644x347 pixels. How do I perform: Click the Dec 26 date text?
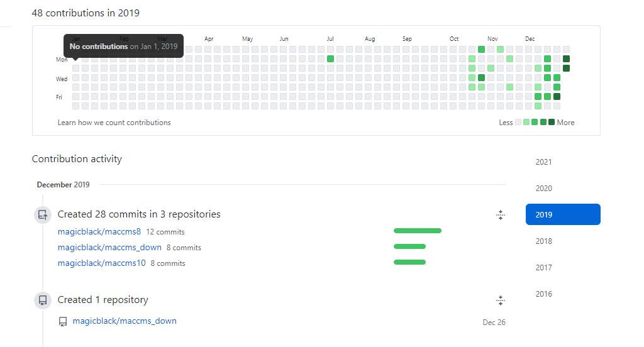(x=494, y=322)
